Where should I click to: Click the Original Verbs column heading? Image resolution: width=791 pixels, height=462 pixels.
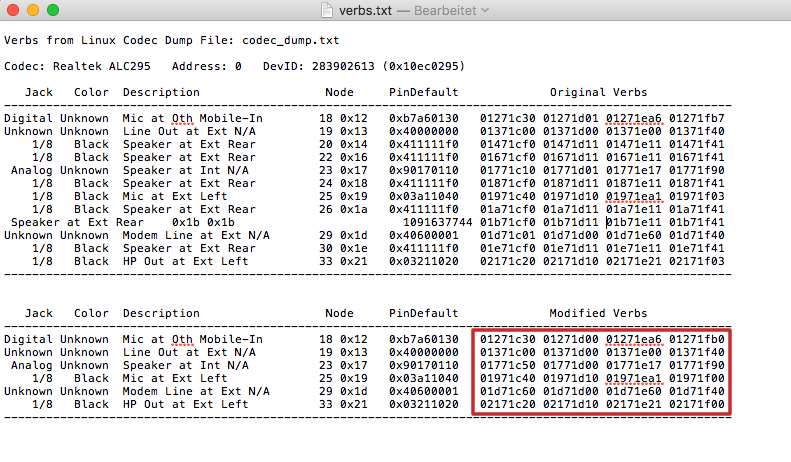coord(598,92)
